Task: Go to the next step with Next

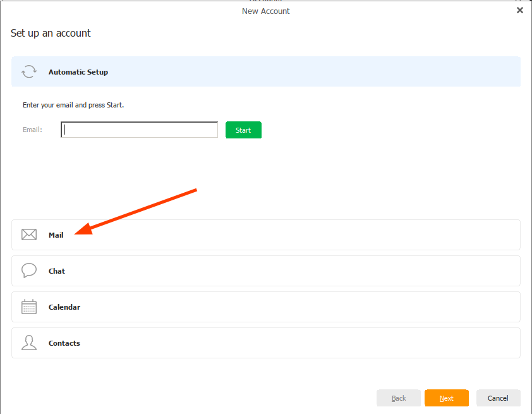Action: tap(447, 398)
